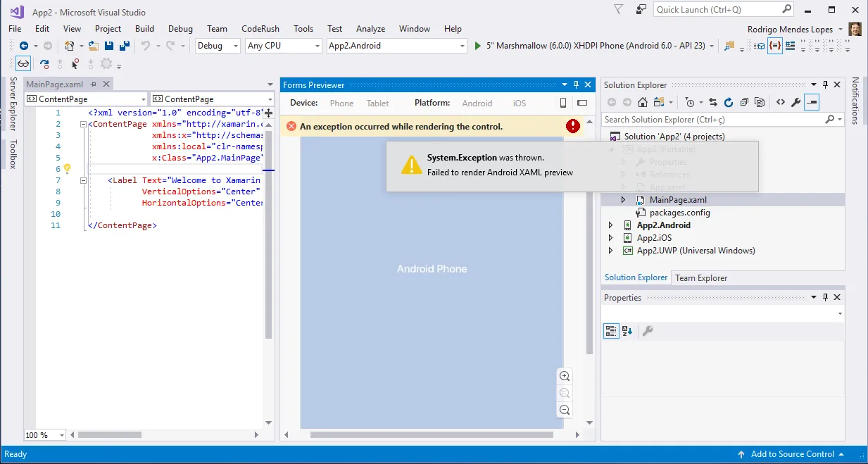Click the Undo arrow in the toolbar
Viewport: 868px width, 464px height.
146,46
